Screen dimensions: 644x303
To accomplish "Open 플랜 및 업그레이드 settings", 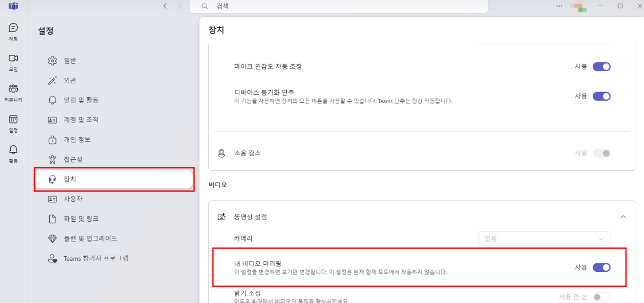I will [90, 238].
